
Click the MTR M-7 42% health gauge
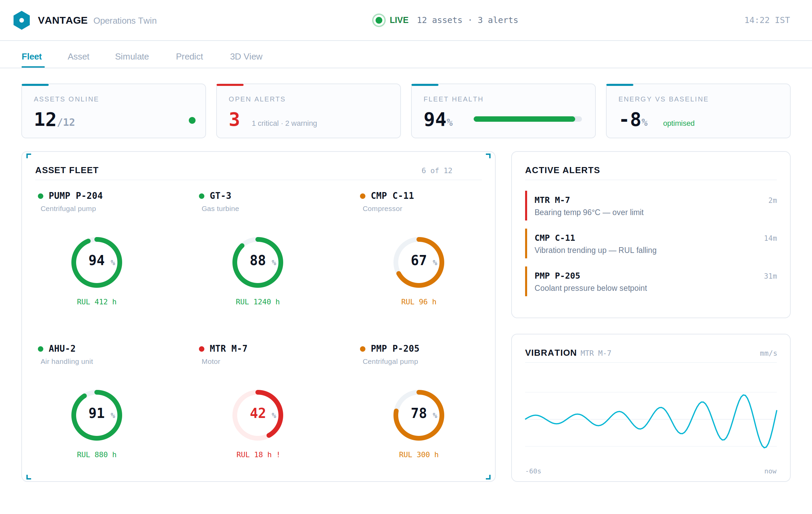coord(258,415)
